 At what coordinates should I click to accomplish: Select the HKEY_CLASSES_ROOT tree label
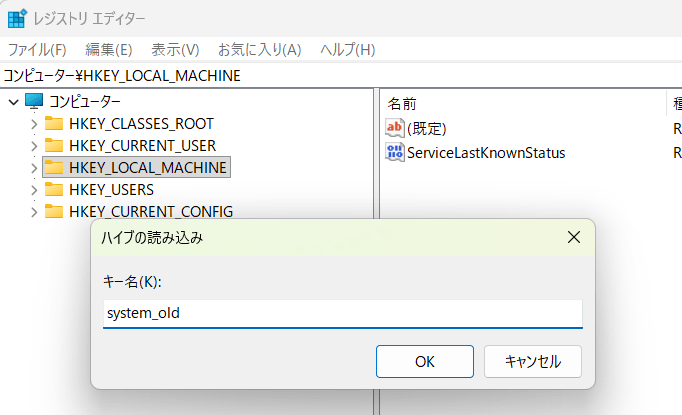[x=141, y=124]
